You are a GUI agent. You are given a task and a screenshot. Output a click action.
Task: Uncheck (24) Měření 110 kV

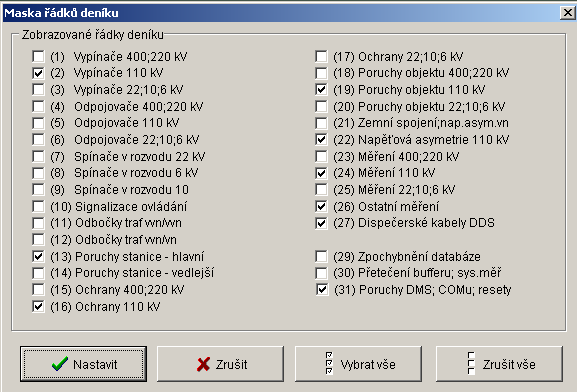click(321, 173)
